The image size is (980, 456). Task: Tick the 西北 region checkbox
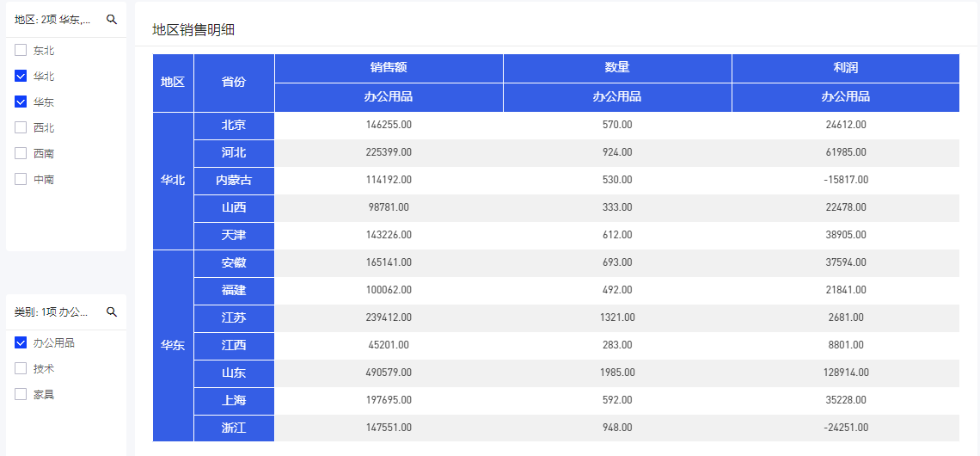coord(21,128)
